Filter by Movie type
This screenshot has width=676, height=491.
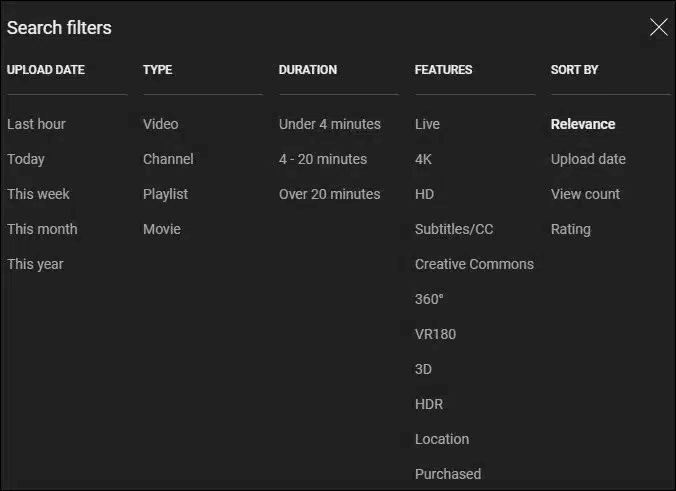[162, 229]
